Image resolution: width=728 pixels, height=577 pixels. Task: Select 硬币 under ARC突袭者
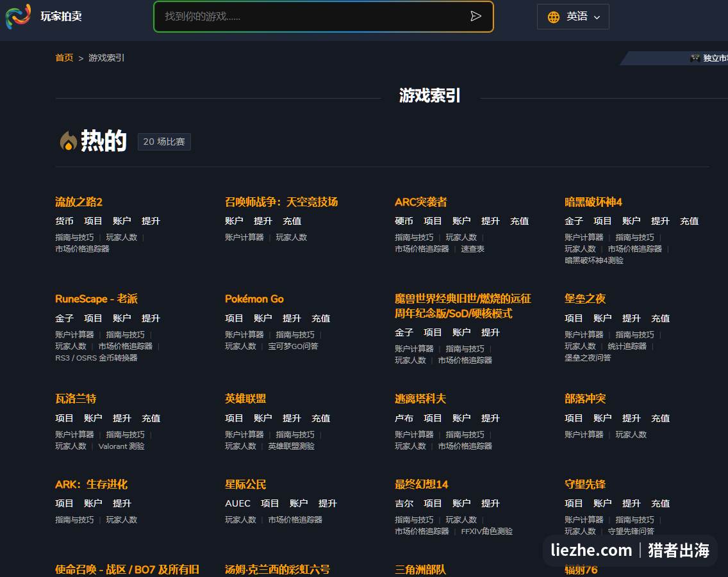(404, 221)
